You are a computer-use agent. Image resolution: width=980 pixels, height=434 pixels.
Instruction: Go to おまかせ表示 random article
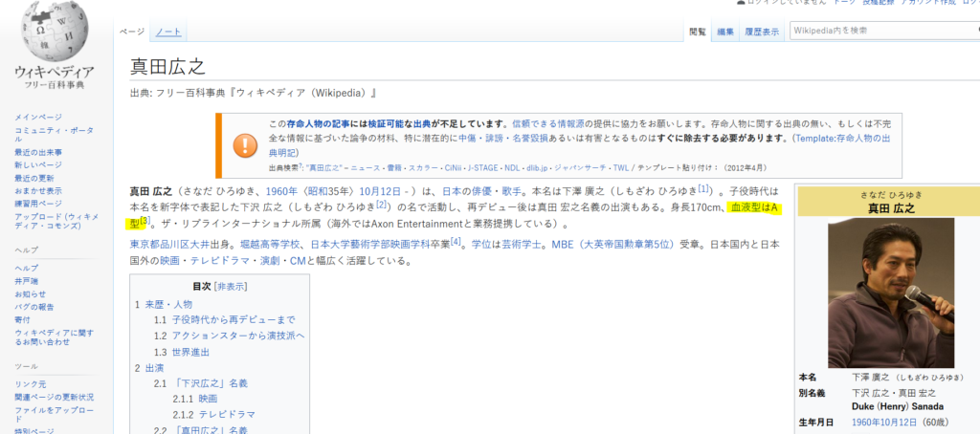coord(38,189)
